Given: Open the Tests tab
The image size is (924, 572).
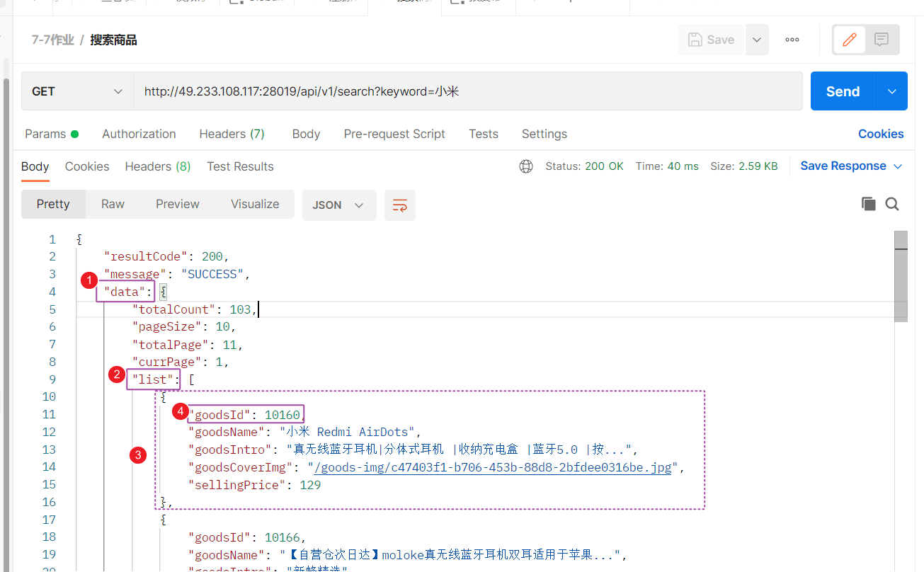Looking at the screenshot, I should click(x=484, y=134).
